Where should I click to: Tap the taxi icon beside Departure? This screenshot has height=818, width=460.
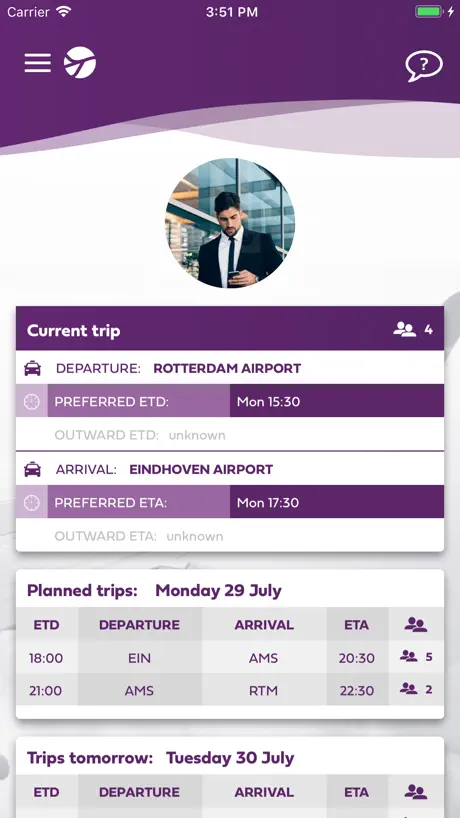[32, 368]
